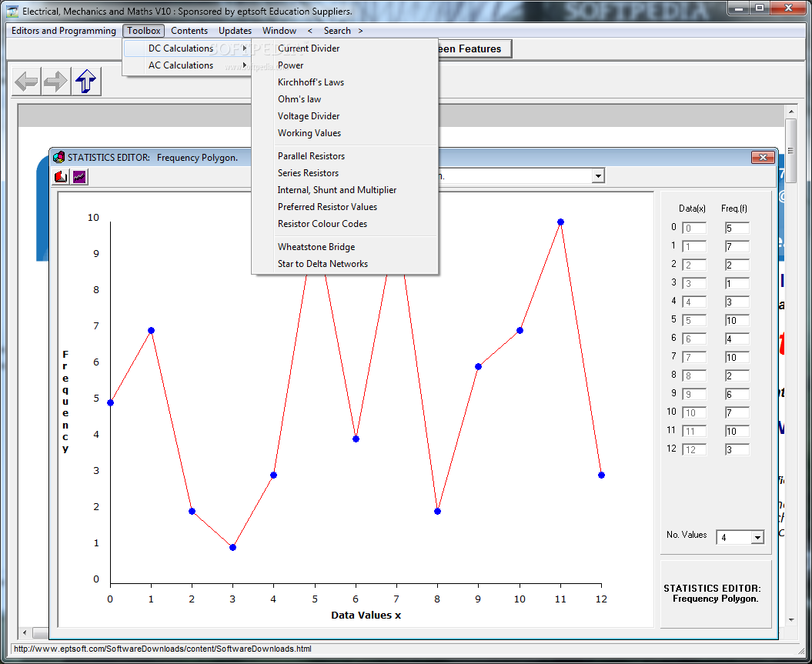Click the status bar URL text

(162, 649)
